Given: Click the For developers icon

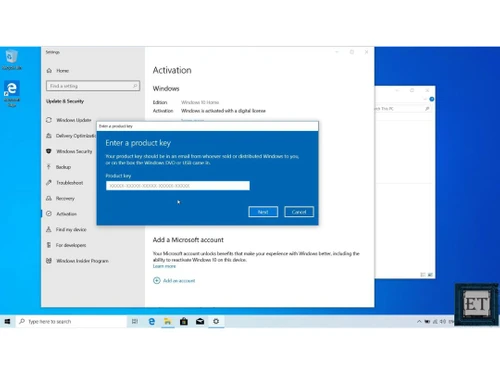Looking at the screenshot, I should tap(49, 245).
